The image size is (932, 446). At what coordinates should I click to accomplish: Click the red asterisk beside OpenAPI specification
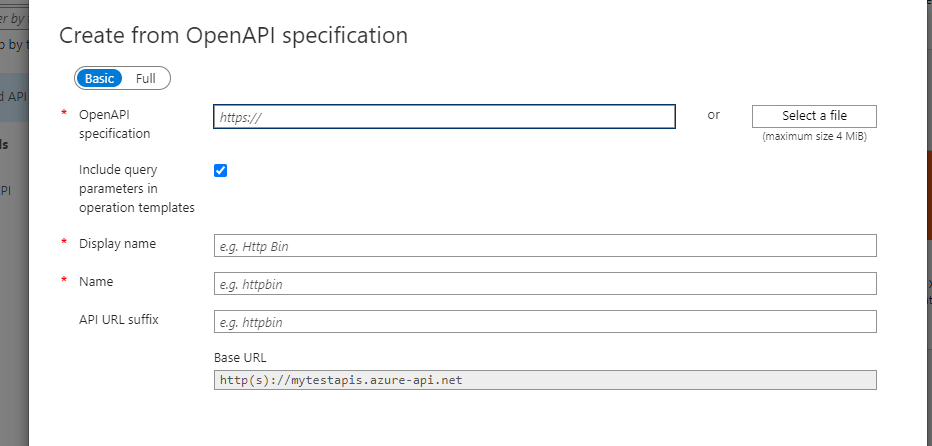[64, 113]
